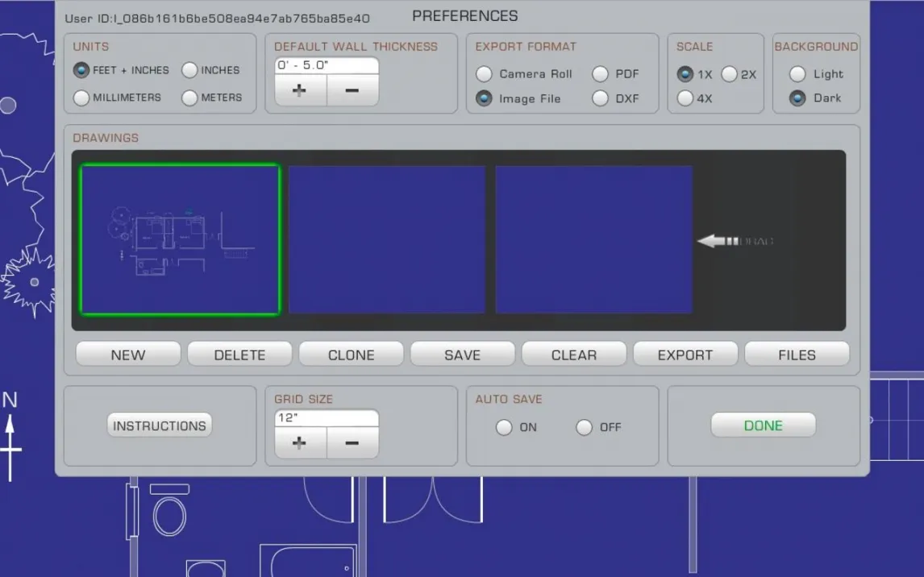Open the INSTRUCTIONS page

tap(160, 425)
